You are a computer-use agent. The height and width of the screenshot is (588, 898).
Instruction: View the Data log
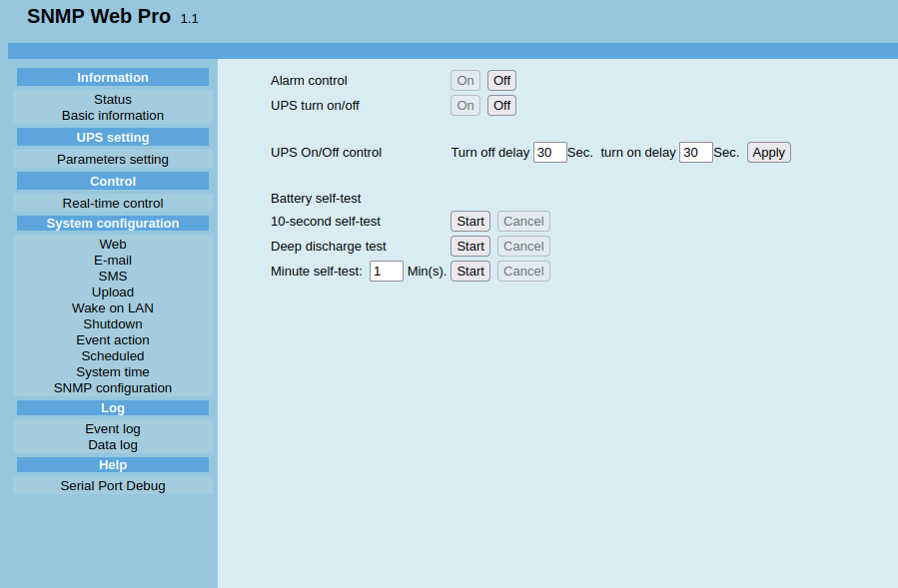[x=113, y=445]
